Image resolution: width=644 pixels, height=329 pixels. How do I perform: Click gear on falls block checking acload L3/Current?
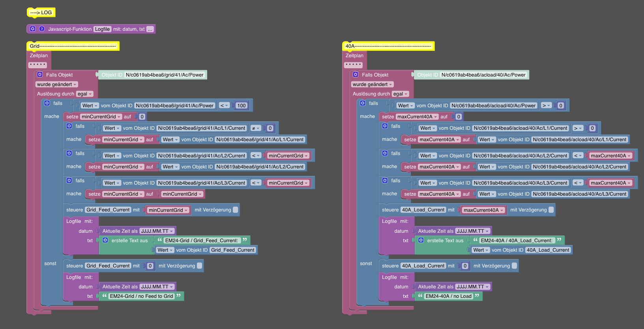(385, 180)
